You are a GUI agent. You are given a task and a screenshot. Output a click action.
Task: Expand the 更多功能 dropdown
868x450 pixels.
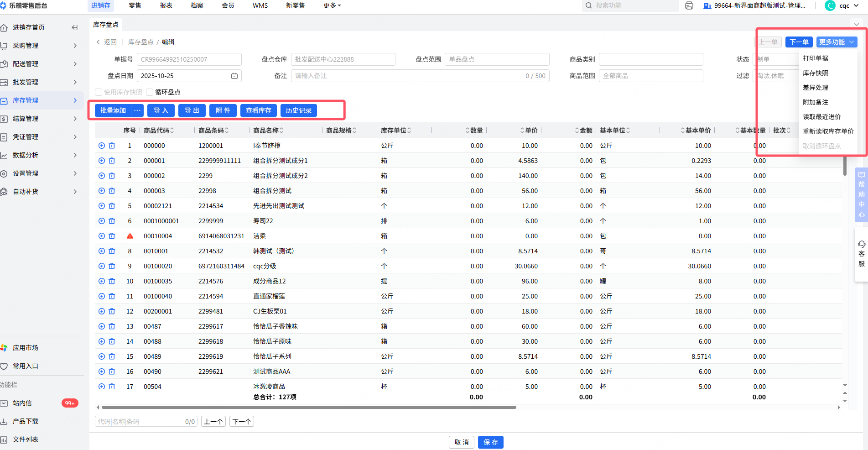click(x=837, y=42)
